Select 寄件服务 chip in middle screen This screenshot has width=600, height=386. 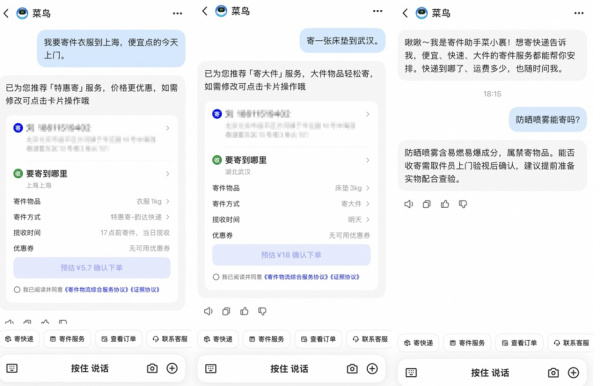tap(267, 339)
